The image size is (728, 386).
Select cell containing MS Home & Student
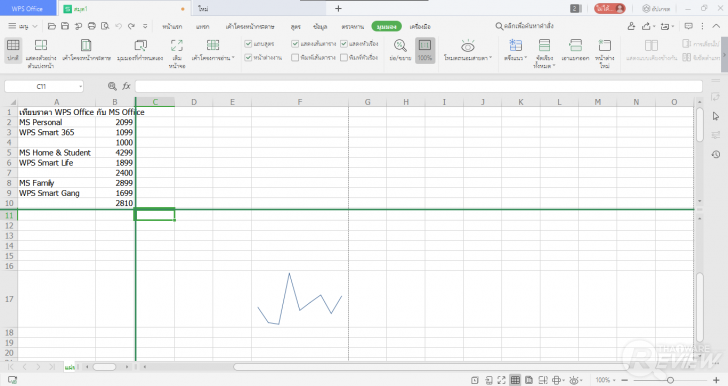click(x=57, y=153)
